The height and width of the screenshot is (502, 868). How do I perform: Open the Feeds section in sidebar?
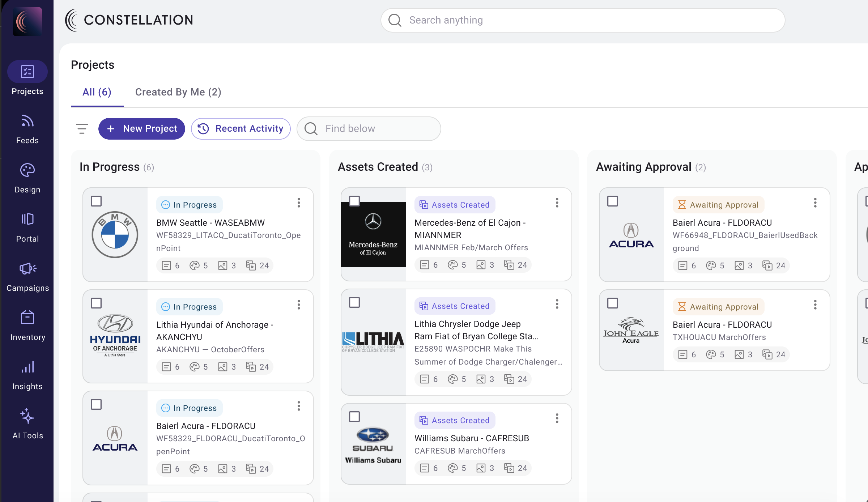click(27, 129)
